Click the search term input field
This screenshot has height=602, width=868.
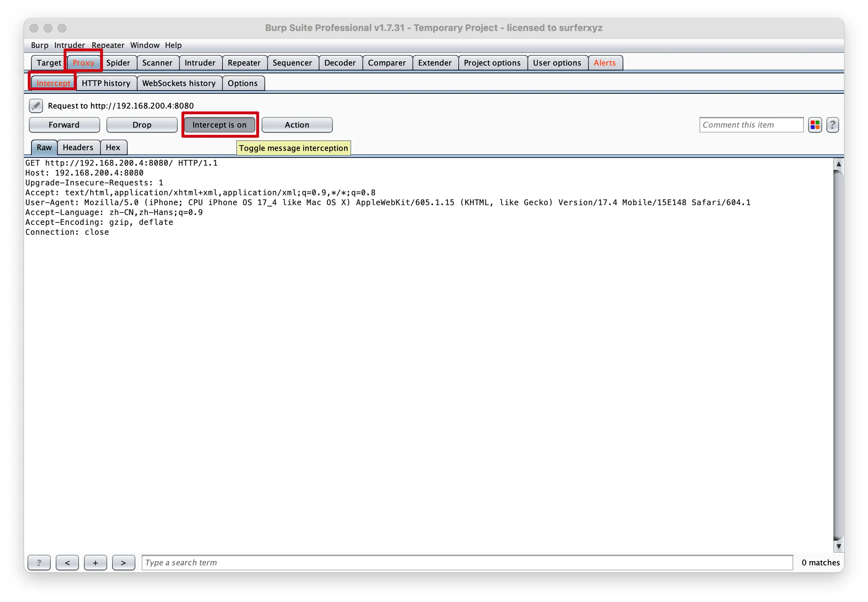[467, 563]
